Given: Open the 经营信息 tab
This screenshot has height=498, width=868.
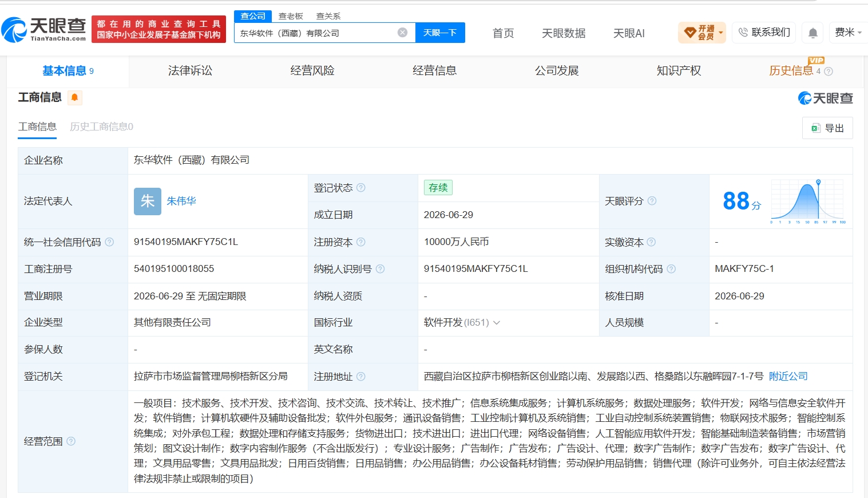Looking at the screenshot, I should (434, 71).
